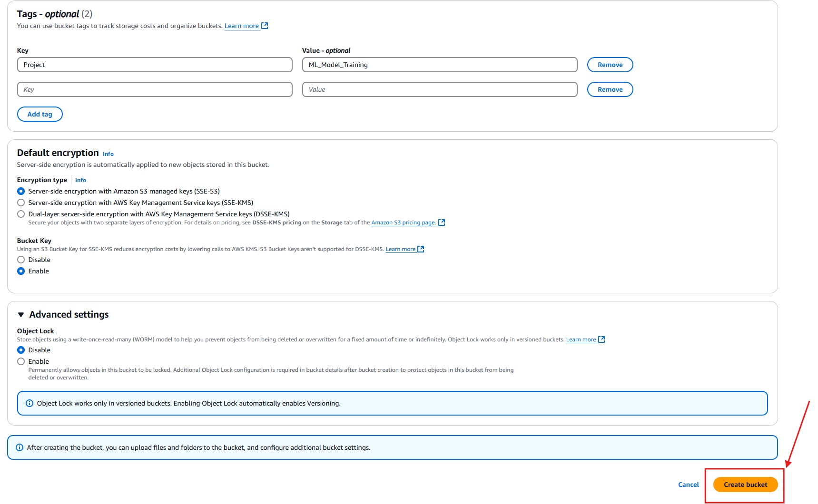Click the external link icon beside Tags Learn more
The width and height of the screenshot is (818, 504).
(x=265, y=26)
